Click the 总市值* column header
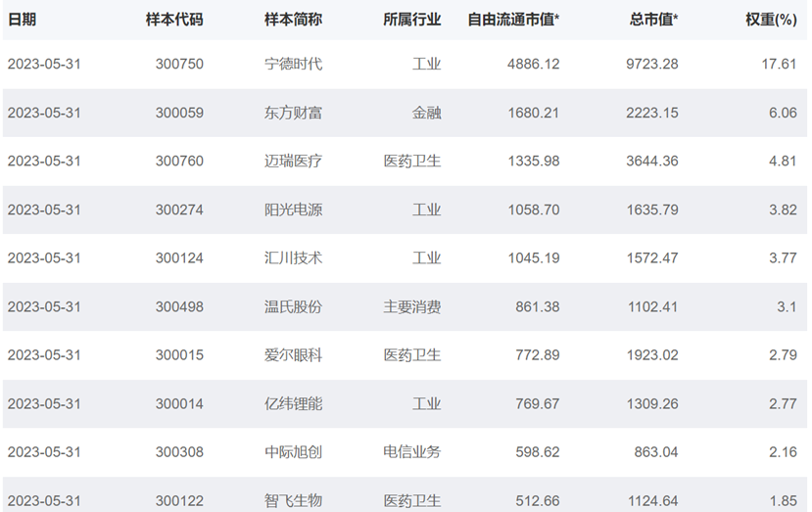Screen dimensions: 812x512 pyautogui.click(x=653, y=20)
